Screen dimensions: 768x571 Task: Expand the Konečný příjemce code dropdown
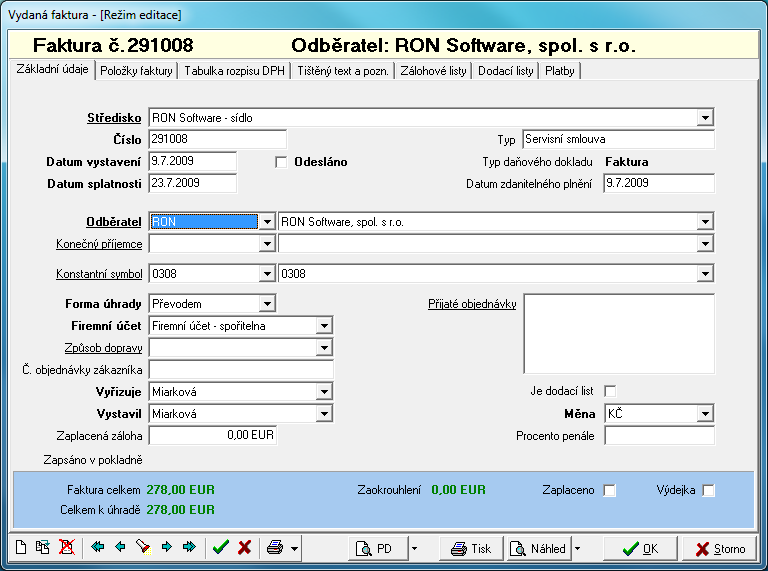(x=267, y=243)
